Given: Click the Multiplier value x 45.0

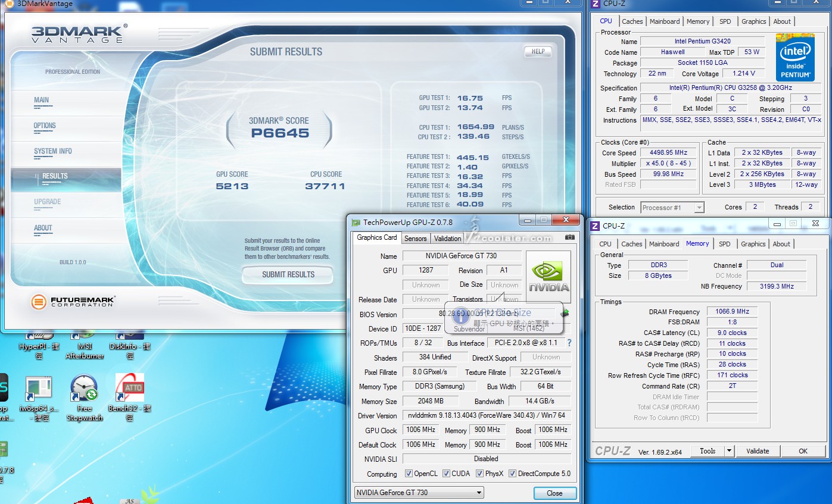Looking at the screenshot, I should pyautogui.click(x=668, y=164).
